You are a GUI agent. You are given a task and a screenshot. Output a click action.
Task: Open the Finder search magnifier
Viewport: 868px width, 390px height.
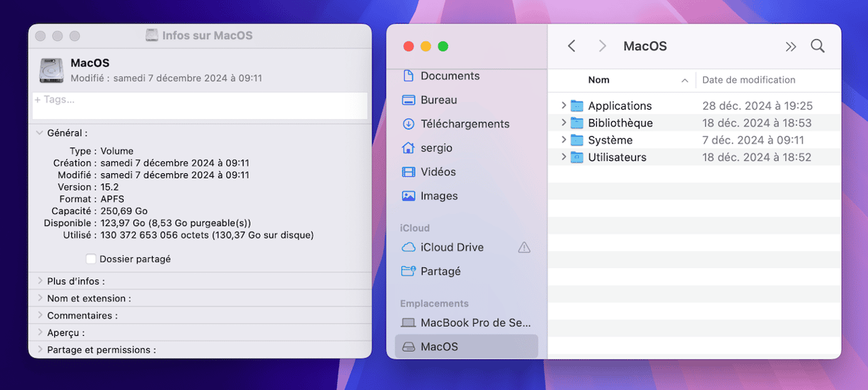[x=818, y=46]
